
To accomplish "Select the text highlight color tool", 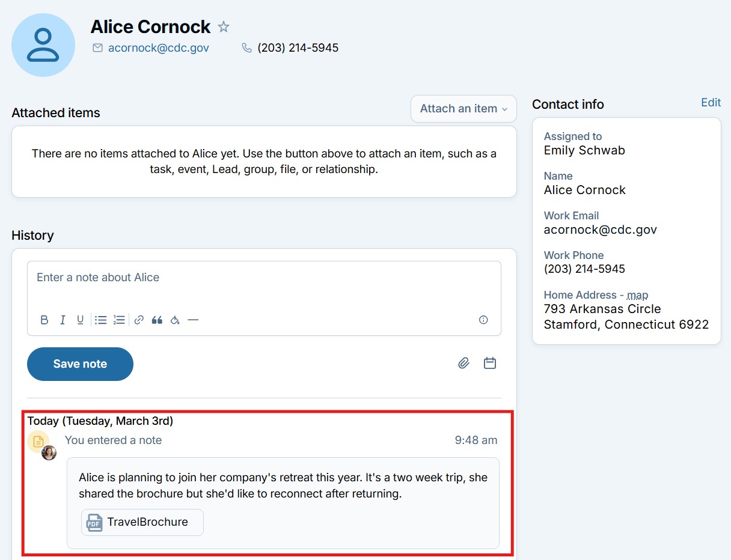I will click(x=175, y=320).
